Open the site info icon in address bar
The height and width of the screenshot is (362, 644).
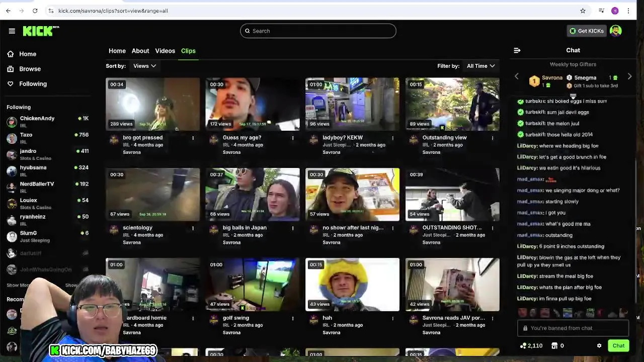pyautogui.click(x=51, y=11)
